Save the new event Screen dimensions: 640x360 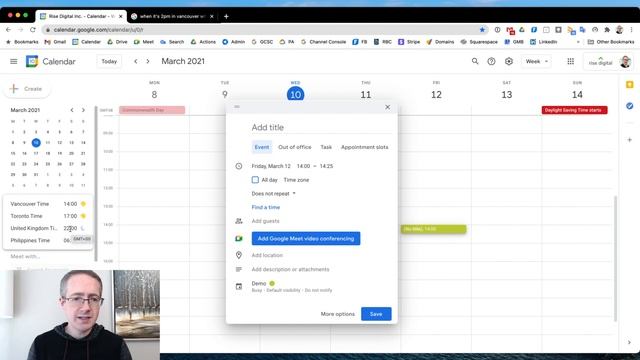pyautogui.click(x=376, y=314)
